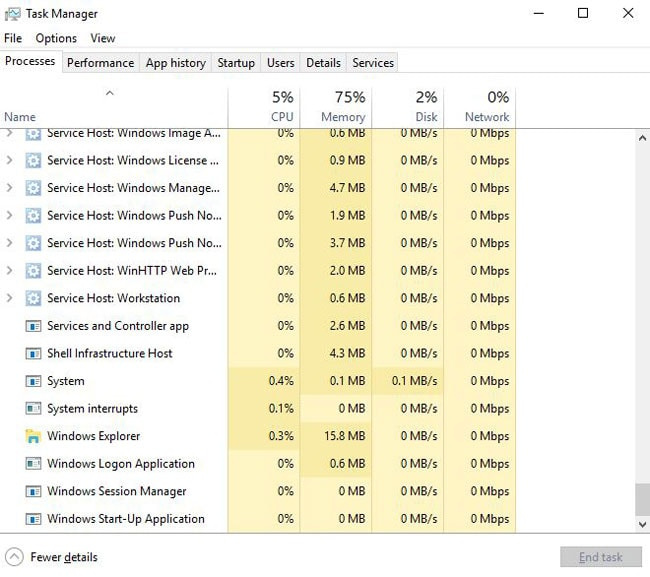650x577 pixels.
Task: Expand the Service Host: Workstation entry
Action: (10, 298)
